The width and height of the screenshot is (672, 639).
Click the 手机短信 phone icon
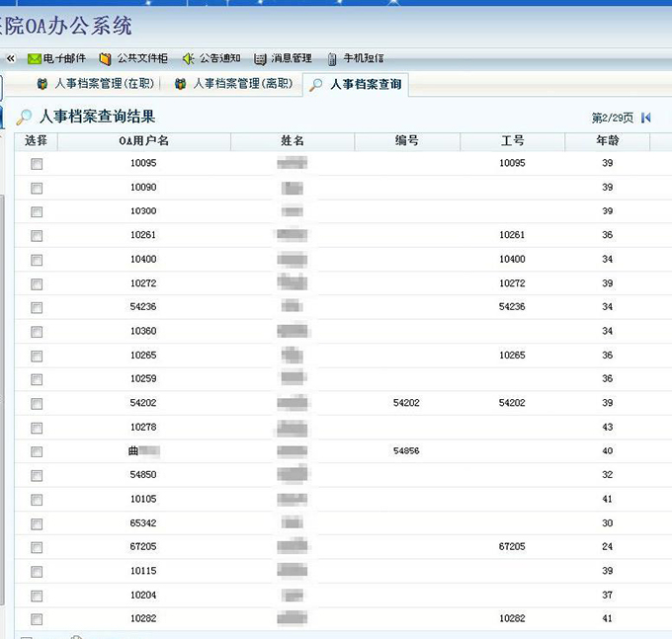[332, 59]
